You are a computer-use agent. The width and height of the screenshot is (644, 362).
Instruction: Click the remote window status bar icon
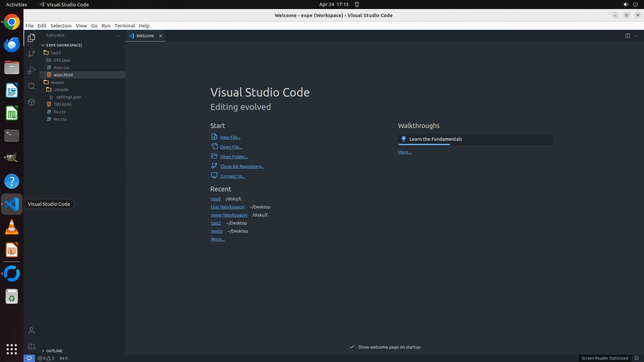29,358
